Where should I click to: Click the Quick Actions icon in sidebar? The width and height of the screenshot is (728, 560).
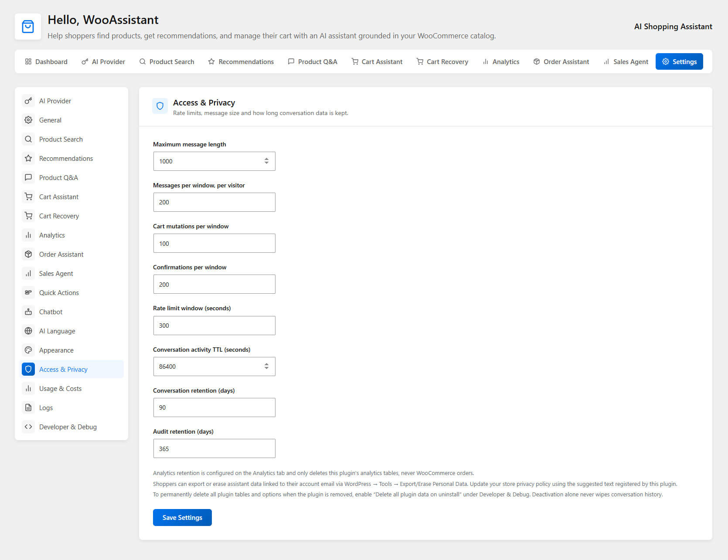28,293
